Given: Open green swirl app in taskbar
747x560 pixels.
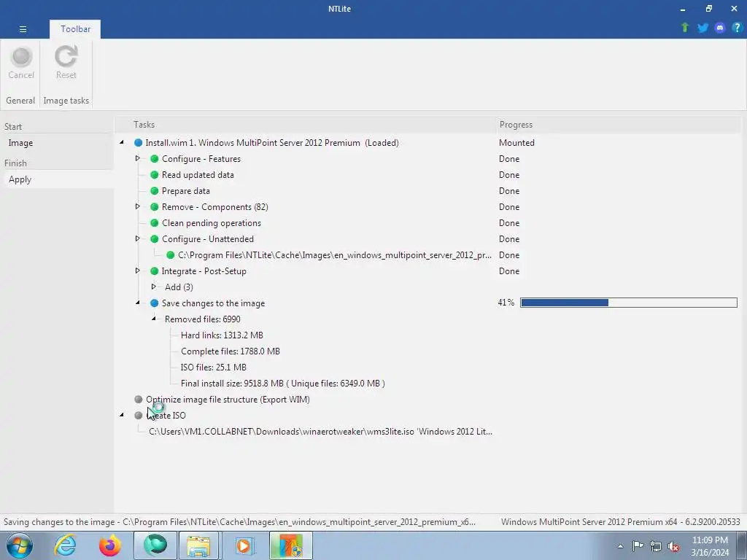Looking at the screenshot, I should pyautogui.click(x=155, y=545).
